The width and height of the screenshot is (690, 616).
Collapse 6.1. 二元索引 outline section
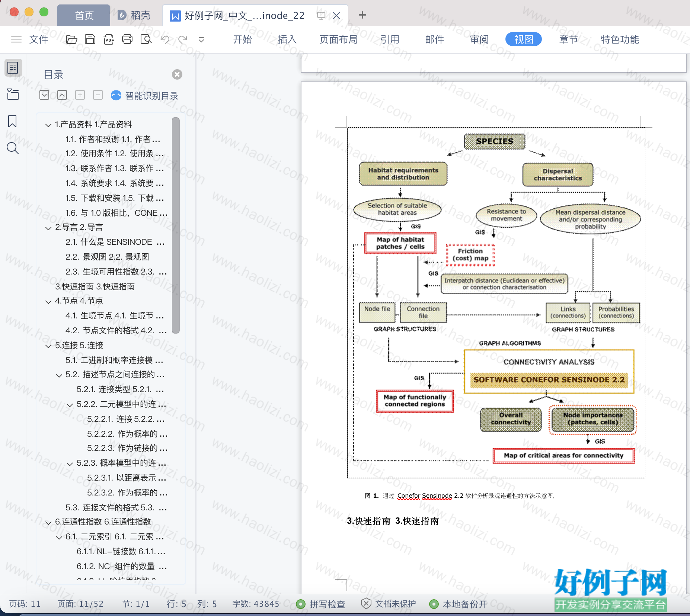(x=59, y=537)
